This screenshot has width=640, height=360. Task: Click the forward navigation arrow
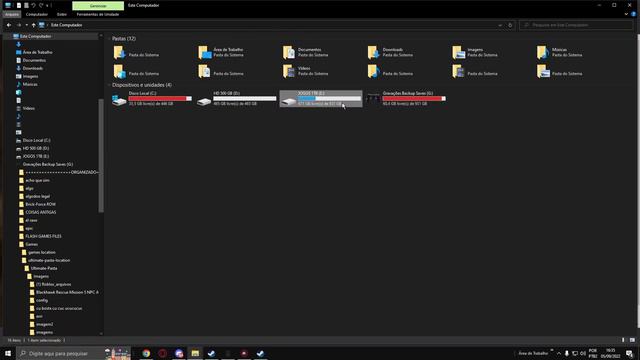pyautogui.click(x=19, y=25)
